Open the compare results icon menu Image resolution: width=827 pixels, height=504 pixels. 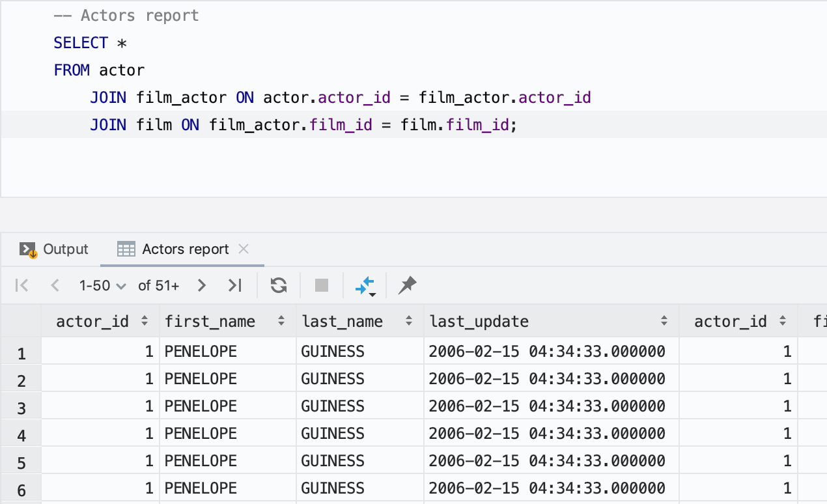click(x=365, y=286)
